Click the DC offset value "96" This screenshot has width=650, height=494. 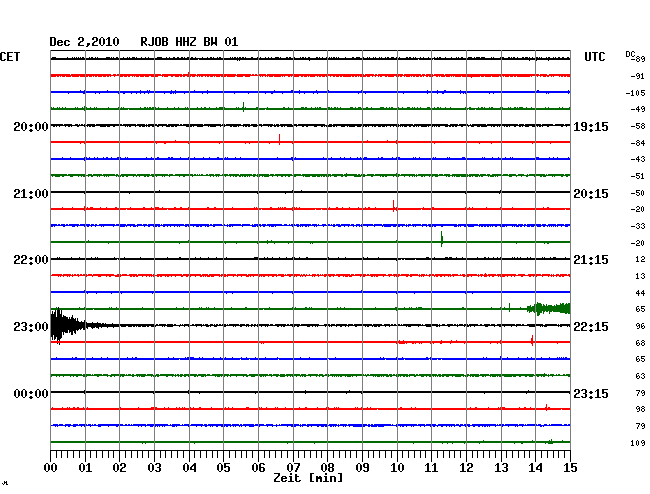(640, 327)
